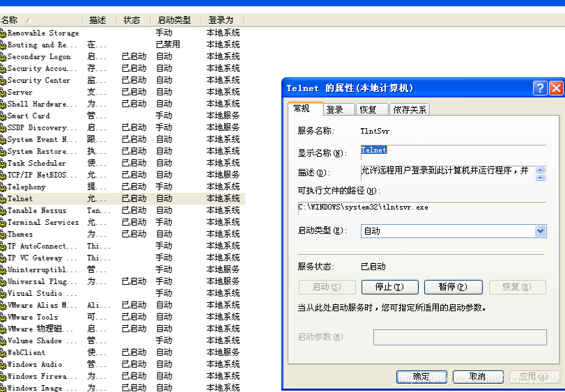Screen dimensions: 565x392
Task: Click the gear icon beside Removable Storage
Action: point(3,33)
